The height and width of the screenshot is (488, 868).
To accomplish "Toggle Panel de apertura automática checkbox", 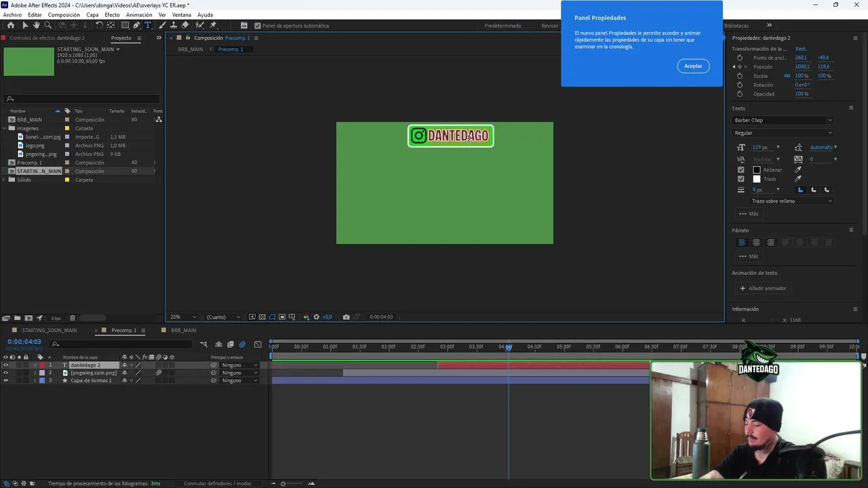I will (x=257, y=26).
